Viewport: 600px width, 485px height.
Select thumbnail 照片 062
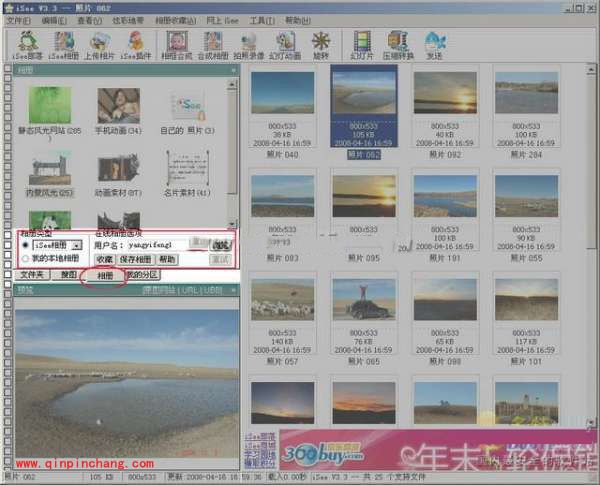(x=364, y=113)
